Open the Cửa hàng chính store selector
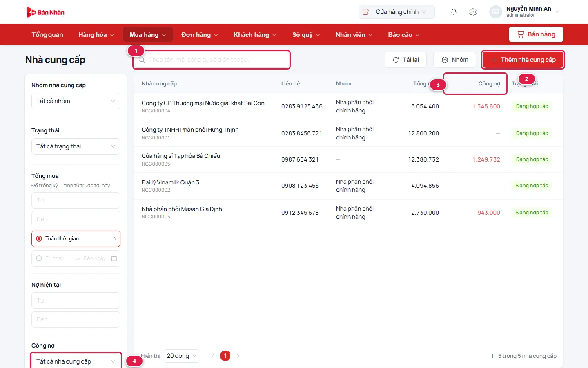Screen dimensions: 588x368 coord(396,12)
